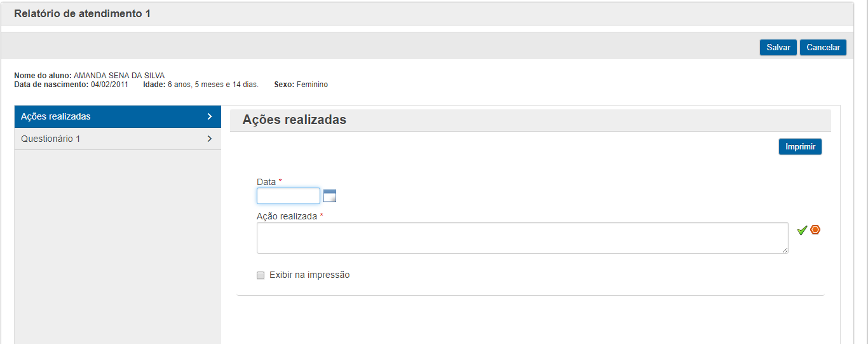Click the Ações realizadas section heading

pos(294,120)
